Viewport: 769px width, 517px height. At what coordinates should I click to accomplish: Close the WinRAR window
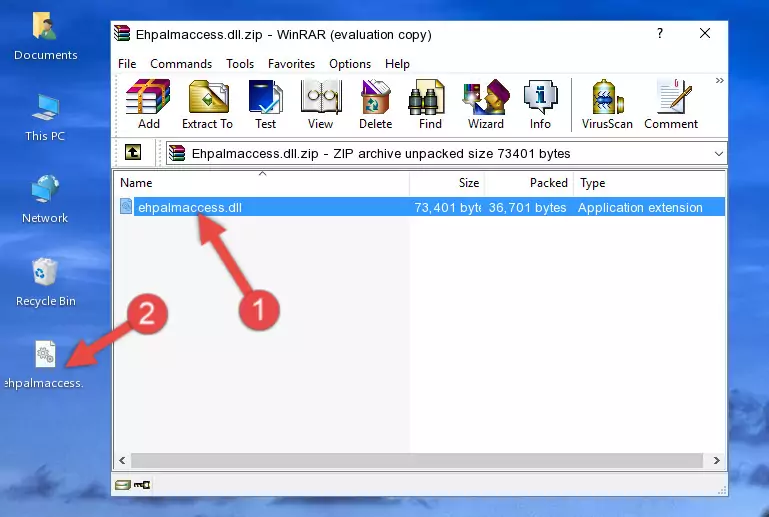705,33
